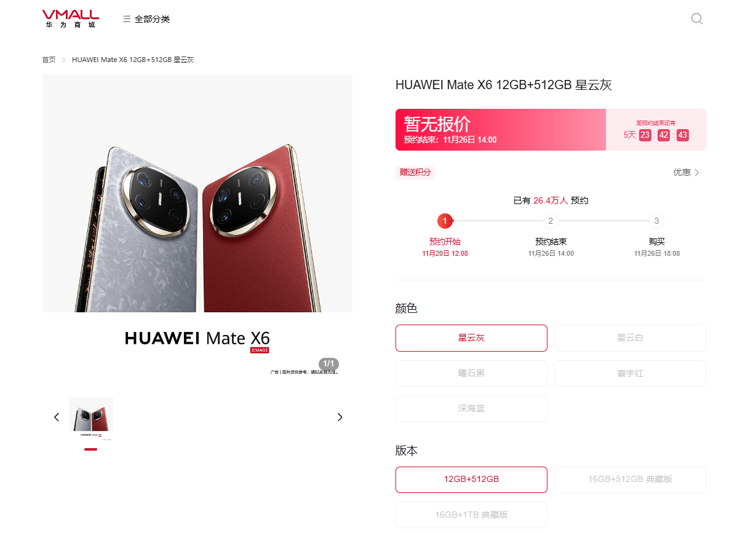Show previous thumbnail with left arrow

[x=57, y=417]
